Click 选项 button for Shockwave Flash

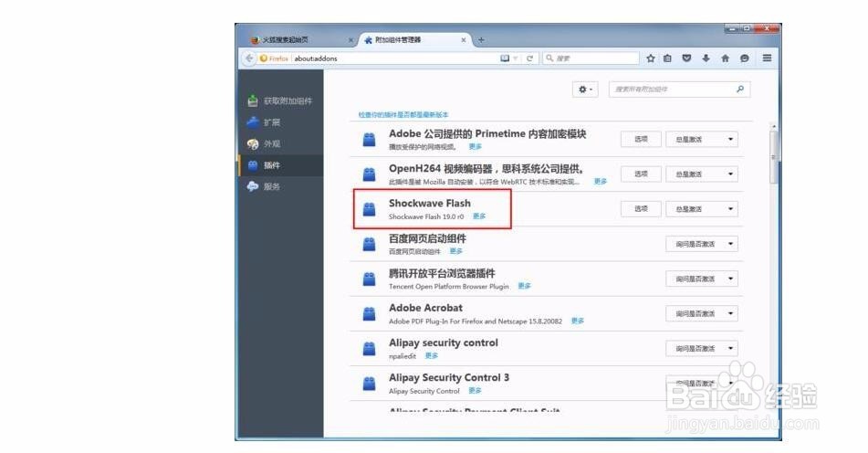tap(641, 209)
